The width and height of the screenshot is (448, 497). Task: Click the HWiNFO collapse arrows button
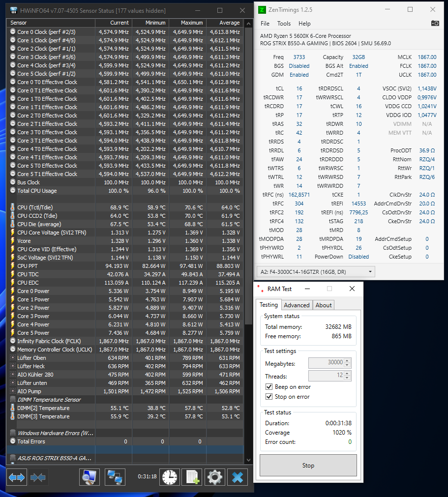38,477
